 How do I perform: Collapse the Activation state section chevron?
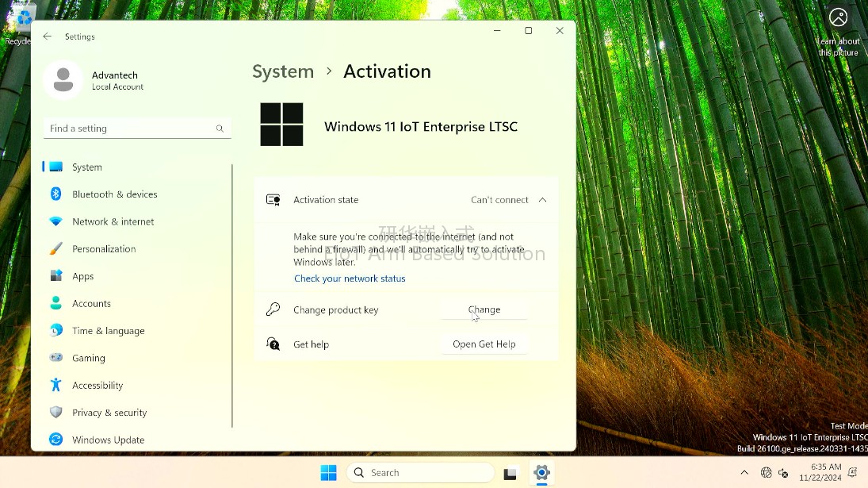(x=542, y=200)
